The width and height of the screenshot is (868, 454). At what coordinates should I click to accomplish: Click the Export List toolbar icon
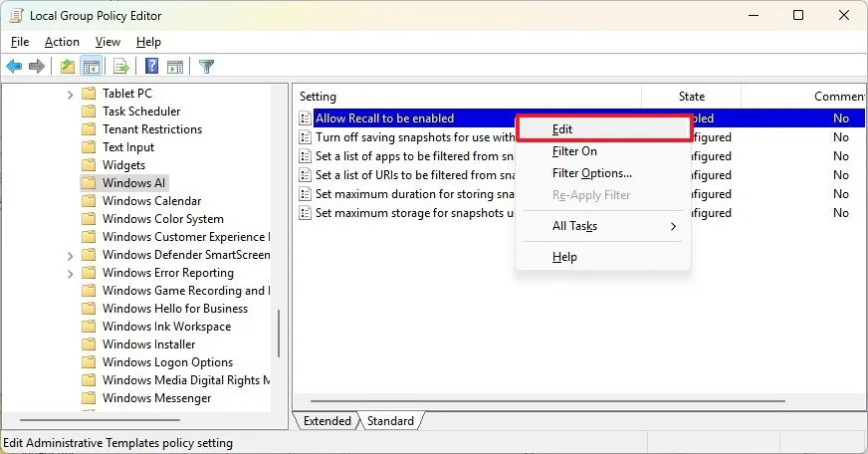[120, 67]
